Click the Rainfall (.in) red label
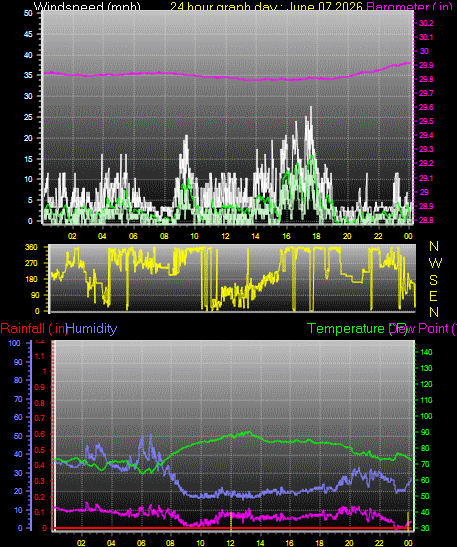 tap(34, 329)
